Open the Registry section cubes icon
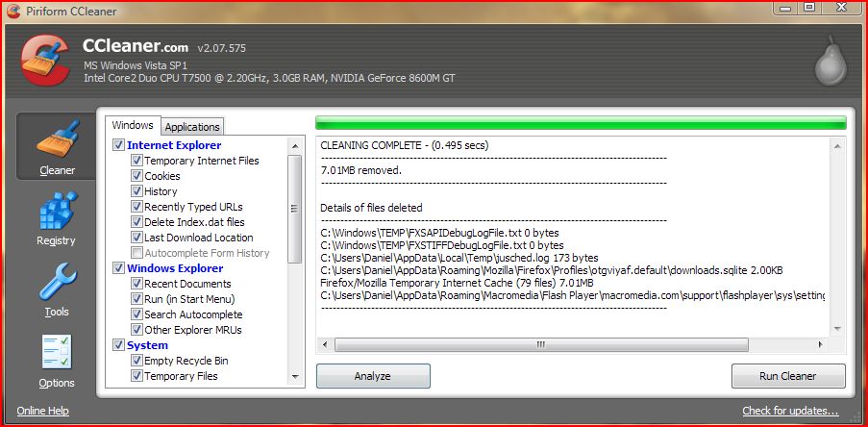The width and height of the screenshot is (868, 427). tap(58, 211)
